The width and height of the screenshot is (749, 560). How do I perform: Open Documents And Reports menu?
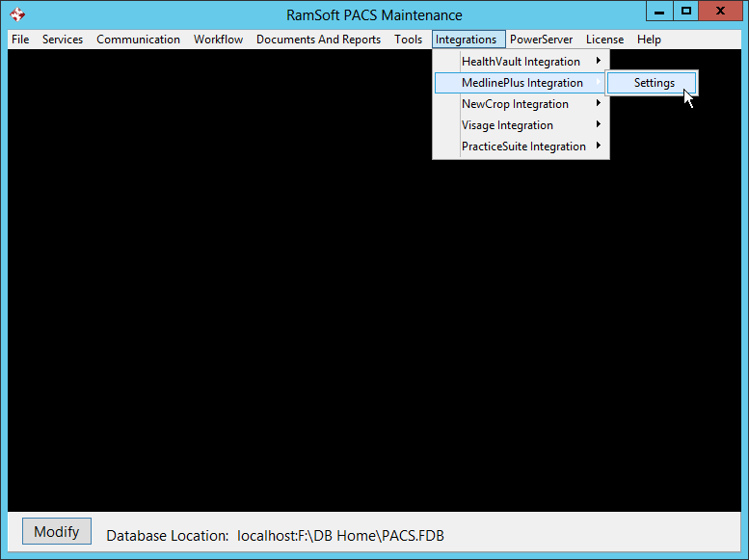[x=318, y=40]
